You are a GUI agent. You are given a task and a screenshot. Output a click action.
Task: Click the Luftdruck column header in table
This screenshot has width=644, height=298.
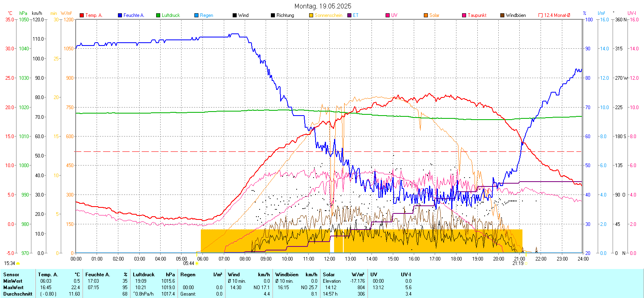coord(144,275)
